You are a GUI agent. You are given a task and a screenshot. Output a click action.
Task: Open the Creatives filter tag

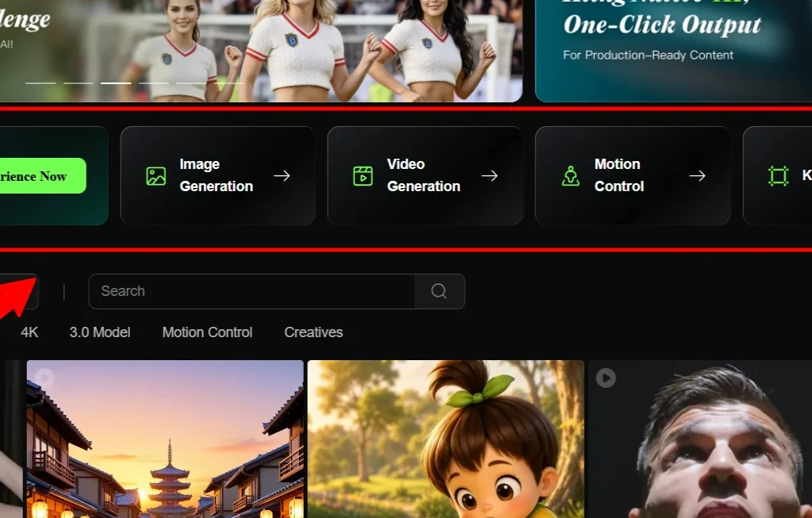click(313, 332)
